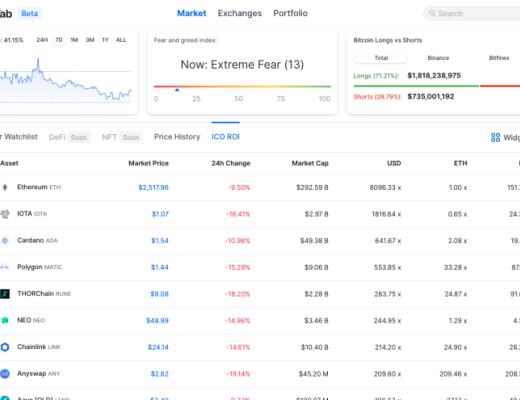520x400 pixels.
Task: Click Anyswap market cap $45.20 M
Action: point(313,374)
